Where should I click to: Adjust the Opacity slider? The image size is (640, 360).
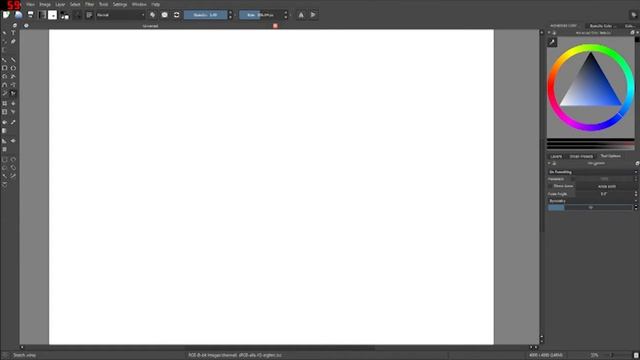[205, 15]
